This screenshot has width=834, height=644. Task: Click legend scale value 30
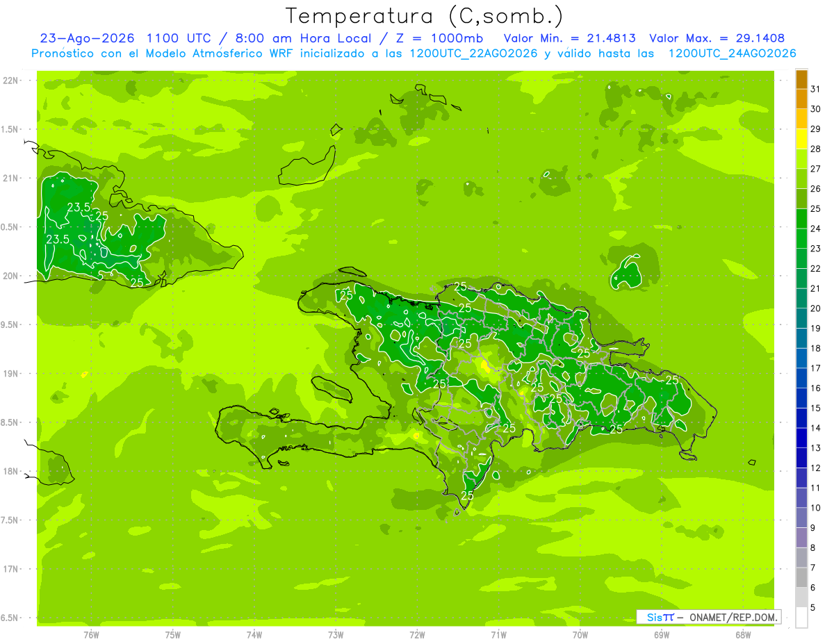[x=815, y=109]
